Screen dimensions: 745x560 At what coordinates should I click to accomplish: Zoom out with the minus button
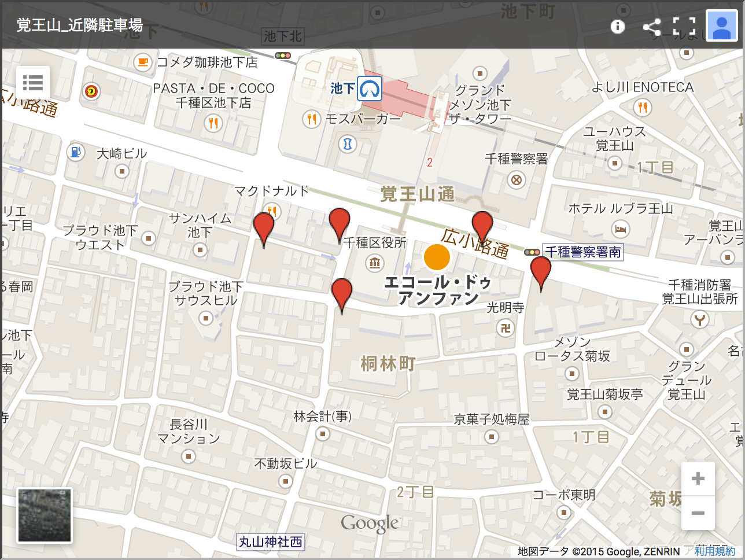[x=698, y=513]
